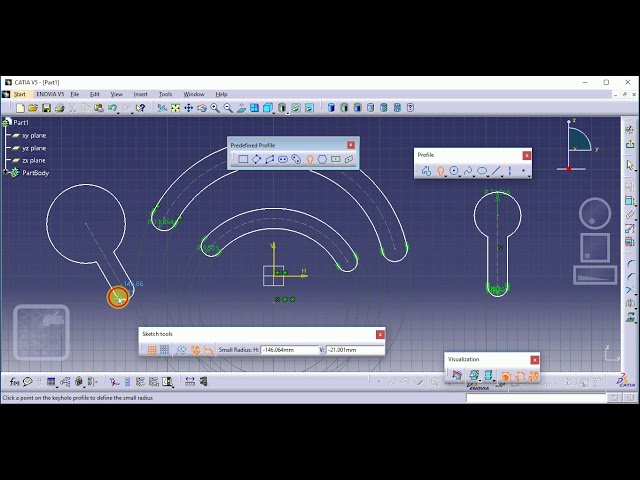Open the Ellipse conic dropdown arrow
The width and height of the screenshot is (640, 480).
[x=488, y=176]
